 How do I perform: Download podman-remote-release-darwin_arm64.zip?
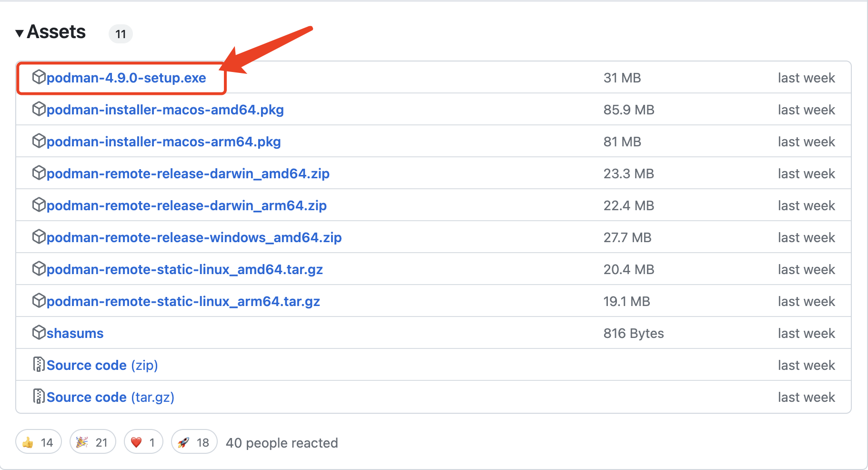(x=187, y=205)
